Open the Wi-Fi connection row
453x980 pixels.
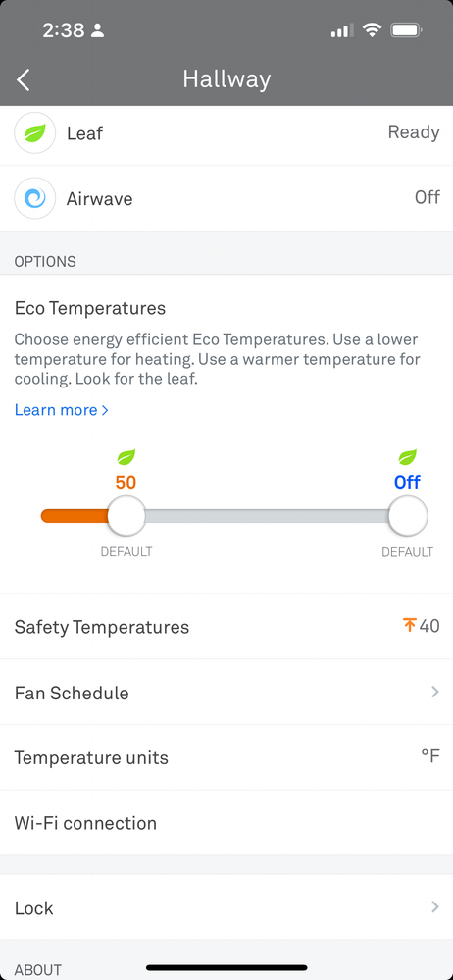point(226,822)
